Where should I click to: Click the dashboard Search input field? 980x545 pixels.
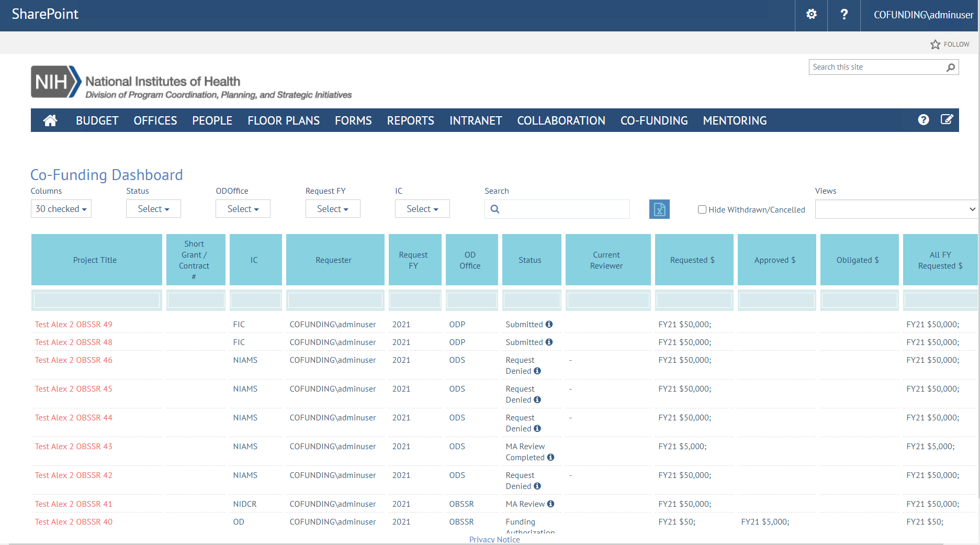pos(564,209)
